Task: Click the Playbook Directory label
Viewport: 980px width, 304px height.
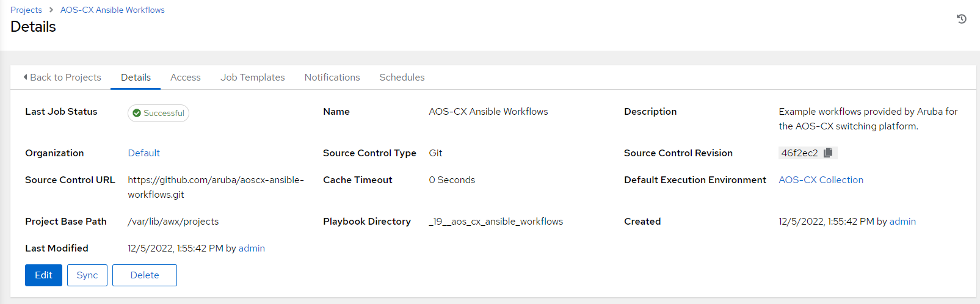Action: click(367, 222)
